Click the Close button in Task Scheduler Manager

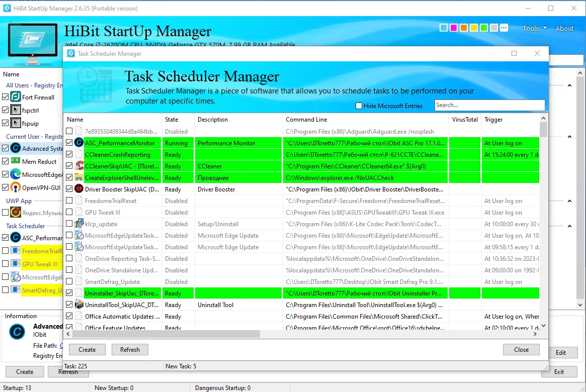click(521, 349)
